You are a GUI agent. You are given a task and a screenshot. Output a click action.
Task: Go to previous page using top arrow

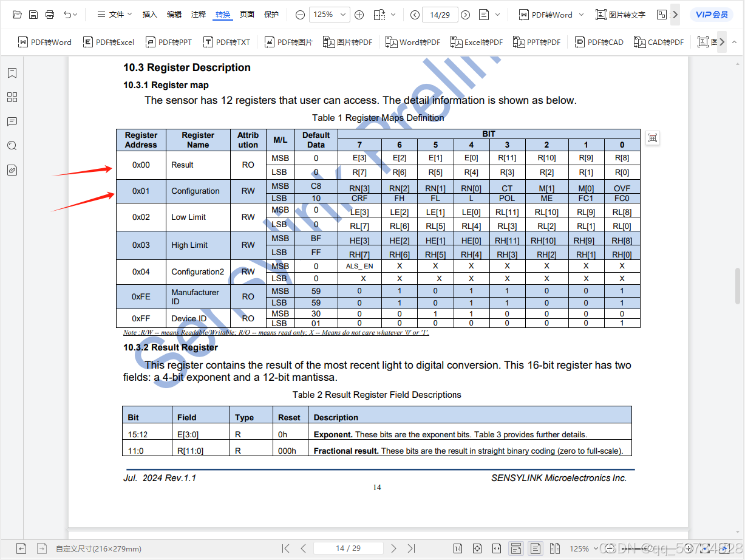click(x=415, y=15)
